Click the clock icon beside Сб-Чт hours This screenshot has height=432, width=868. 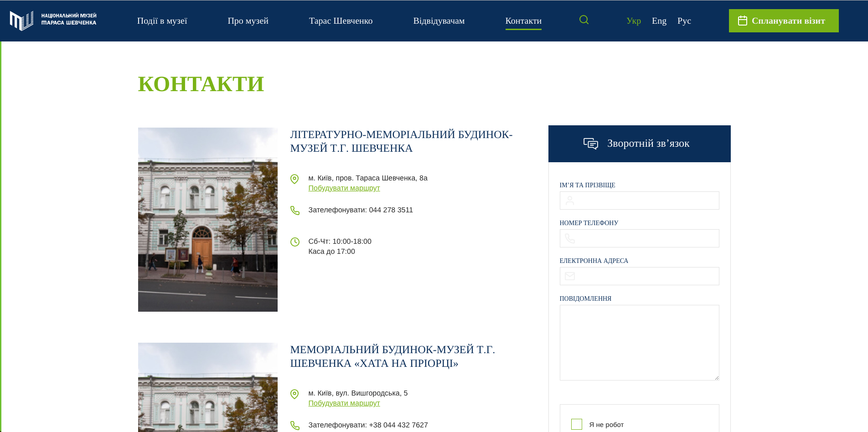(x=295, y=242)
